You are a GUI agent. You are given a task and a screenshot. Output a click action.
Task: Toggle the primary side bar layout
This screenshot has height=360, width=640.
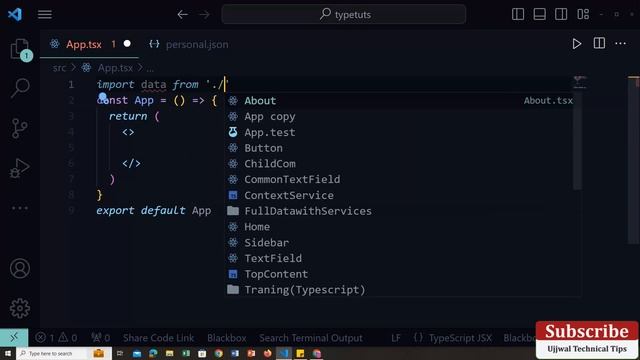pyautogui.click(x=518, y=14)
